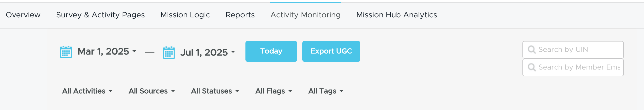The image size is (644, 110).
Task: Select the Activity Monitoring tab
Action: pos(305,15)
